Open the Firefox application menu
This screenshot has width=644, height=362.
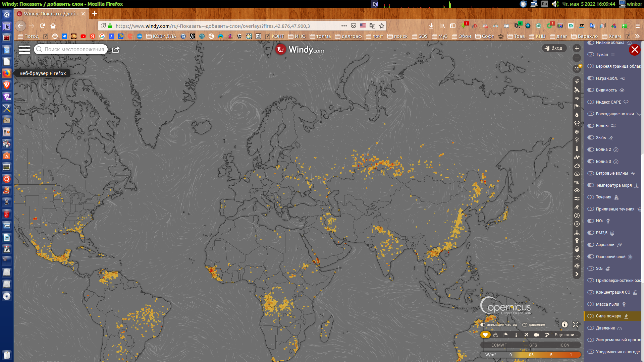638,26
